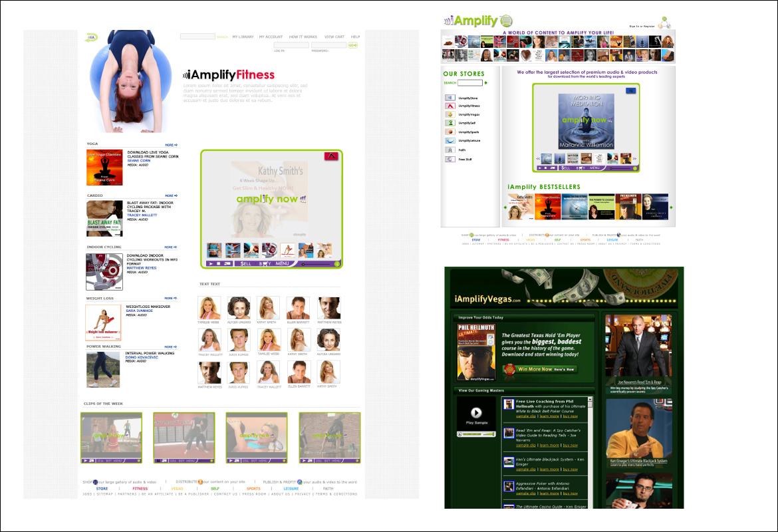778x532 pixels.
Task: Open iAmplifyFitness icon in stores list
Action: (450, 106)
